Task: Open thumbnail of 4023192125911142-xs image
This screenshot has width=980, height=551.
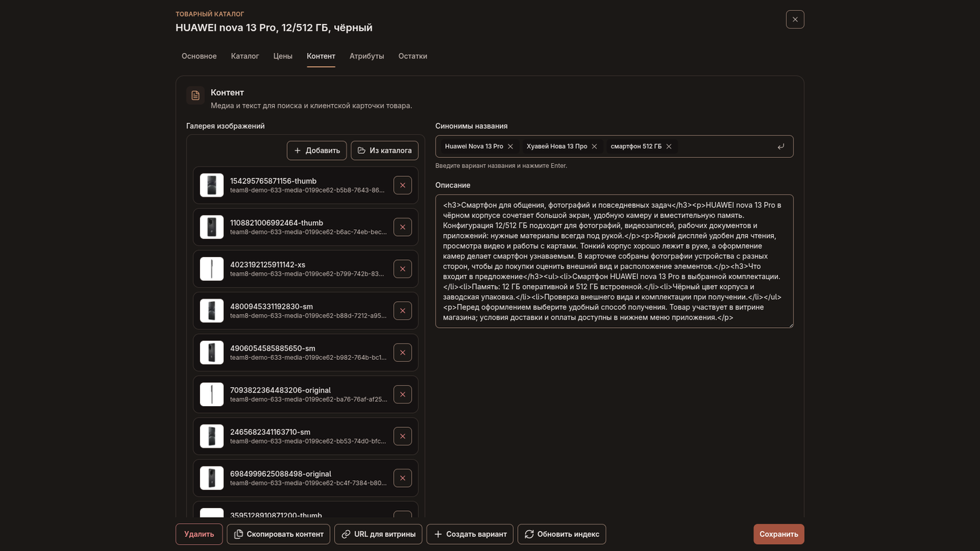Action: [x=212, y=269]
